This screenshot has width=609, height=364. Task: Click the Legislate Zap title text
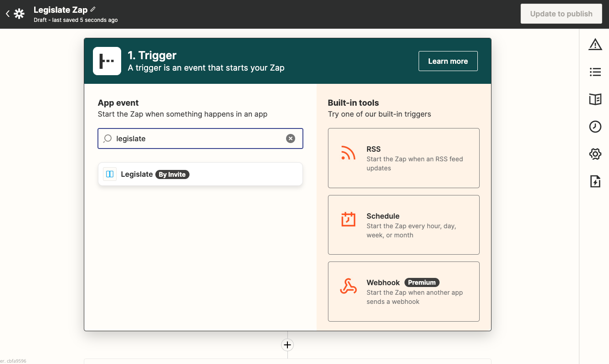click(61, 10)
